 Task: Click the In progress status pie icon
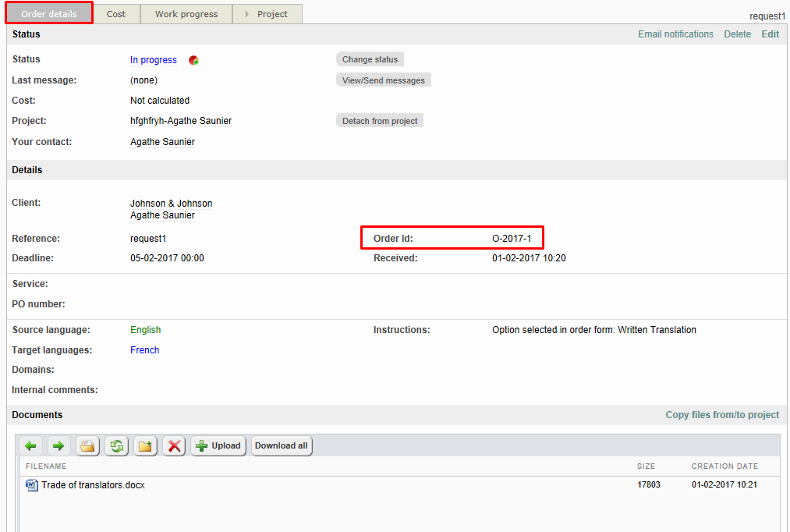(x=193, y=60)
